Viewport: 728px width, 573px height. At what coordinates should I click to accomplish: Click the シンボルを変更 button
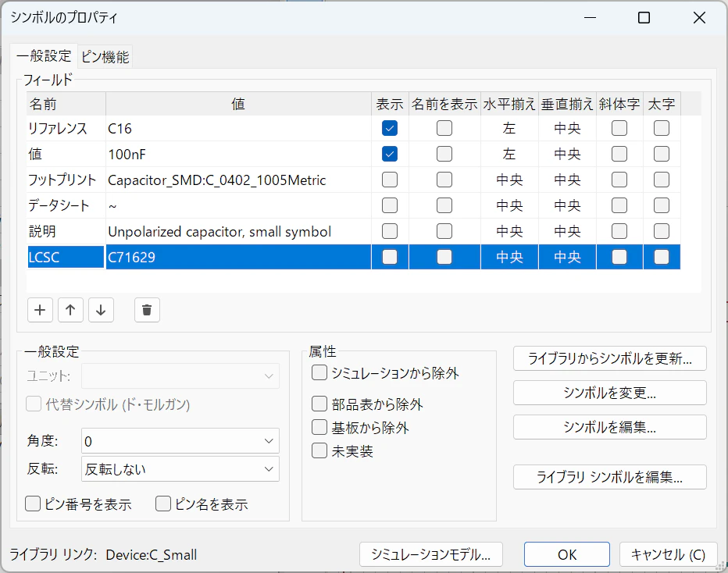coord(609,393)
